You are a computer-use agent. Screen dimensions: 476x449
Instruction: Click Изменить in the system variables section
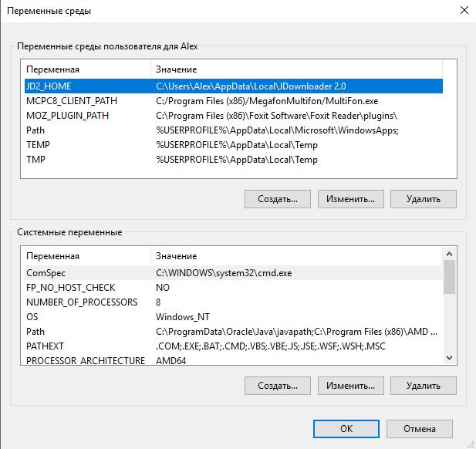(x=350, y=385)
